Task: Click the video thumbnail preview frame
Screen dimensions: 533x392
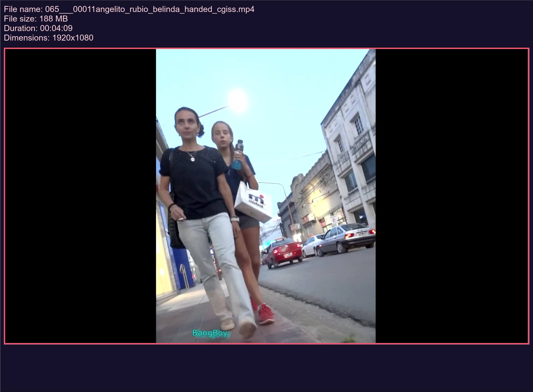Action: coord(266,196)
